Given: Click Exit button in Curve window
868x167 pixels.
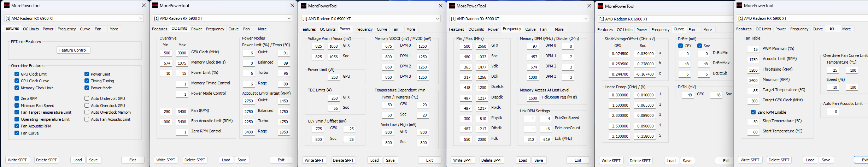Looking at the screenshot, I should point(725,161).
